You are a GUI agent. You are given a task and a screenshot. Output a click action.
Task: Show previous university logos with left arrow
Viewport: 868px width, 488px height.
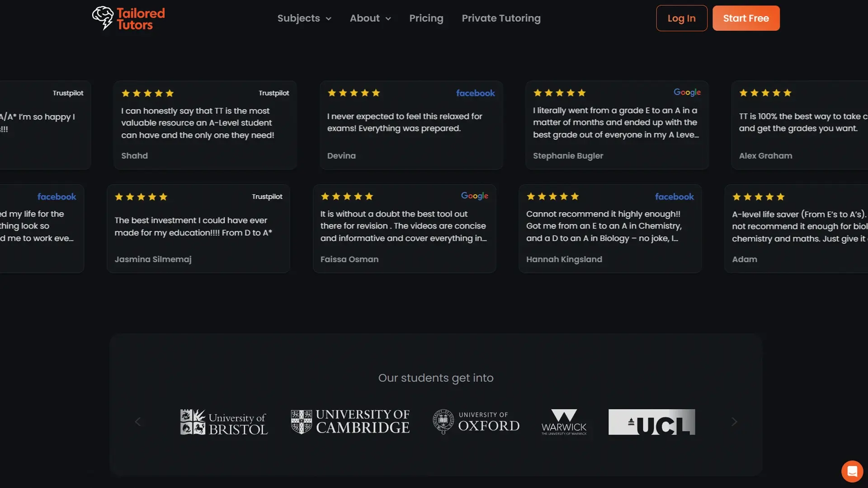pos(138,422)
